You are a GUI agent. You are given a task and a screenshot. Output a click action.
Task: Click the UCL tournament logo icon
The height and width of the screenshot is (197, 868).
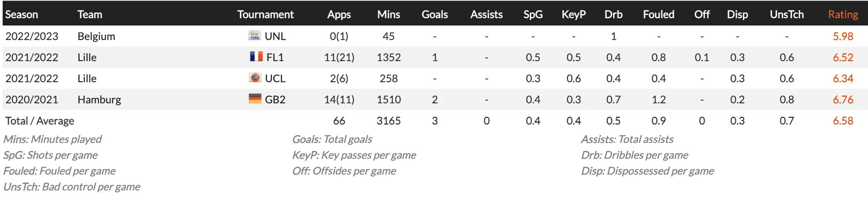pyautogui.click(x=255, y=78)
